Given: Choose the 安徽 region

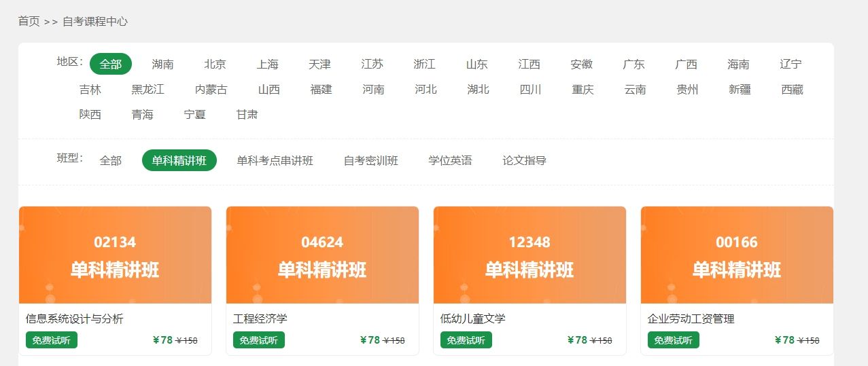Looking at the screenshot, I should tap(582, 64).
